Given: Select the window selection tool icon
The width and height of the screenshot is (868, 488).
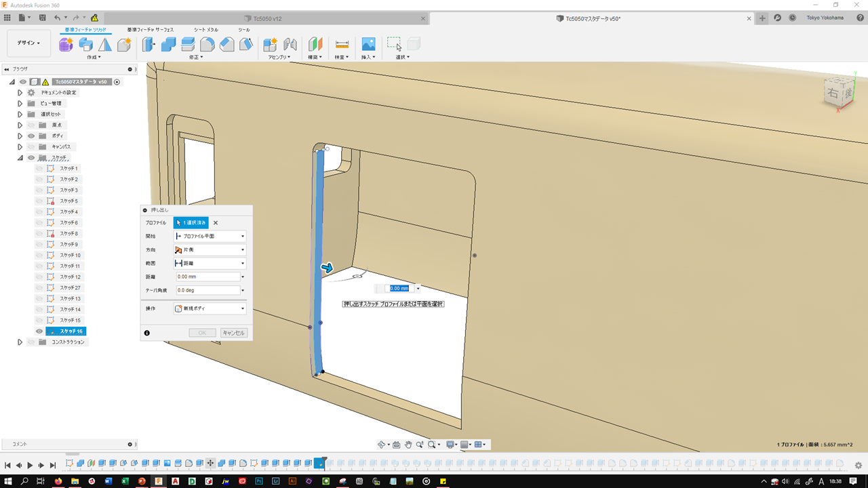Looking at the screenshot, I should pos(394,44).
